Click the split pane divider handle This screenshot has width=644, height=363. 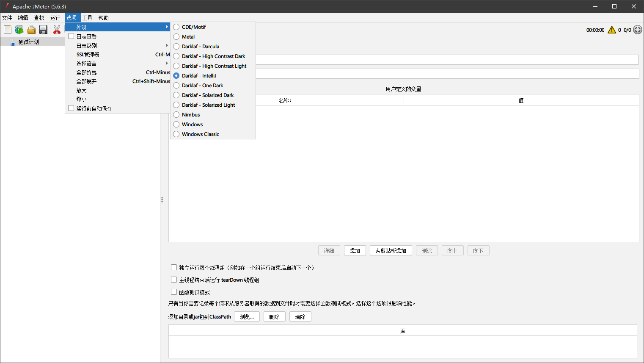tap(162, 200)
